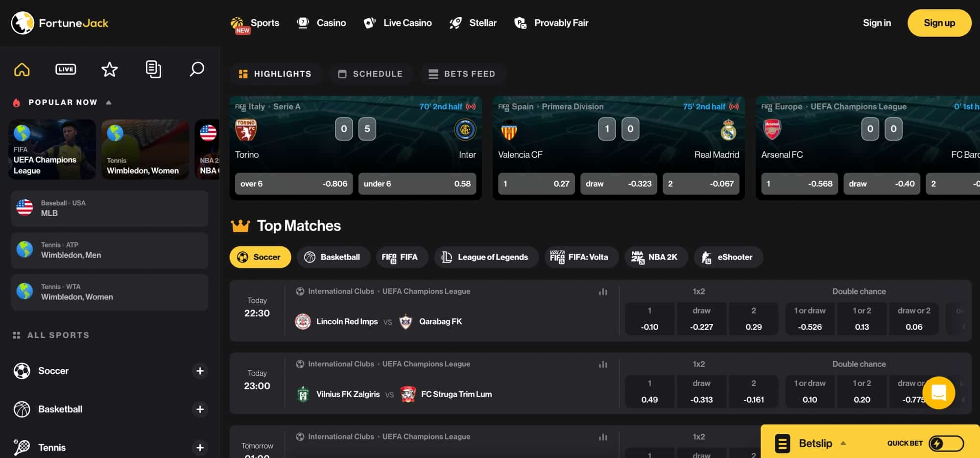Open Wimbledon, Women popular card
The image size is (980, 458).
coord(145,149)
